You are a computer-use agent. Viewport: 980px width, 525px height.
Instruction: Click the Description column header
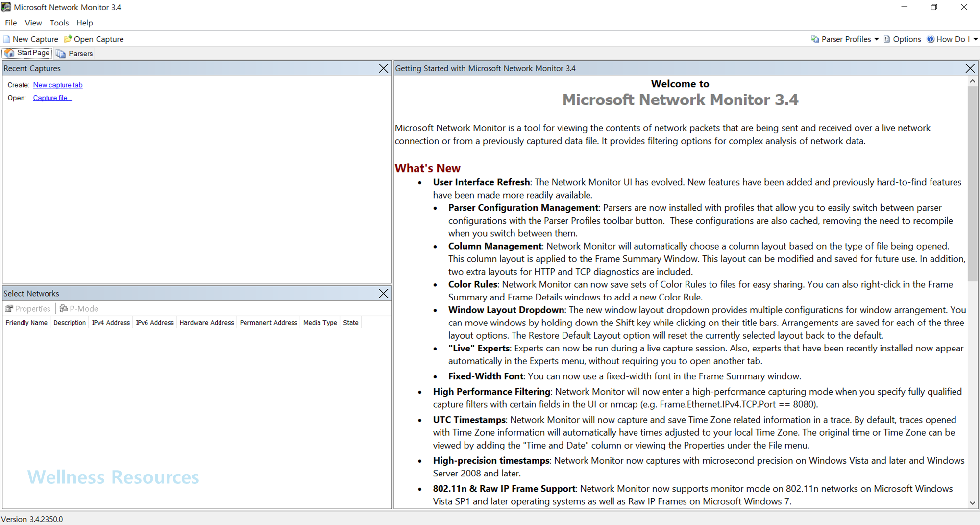[70, 323]
